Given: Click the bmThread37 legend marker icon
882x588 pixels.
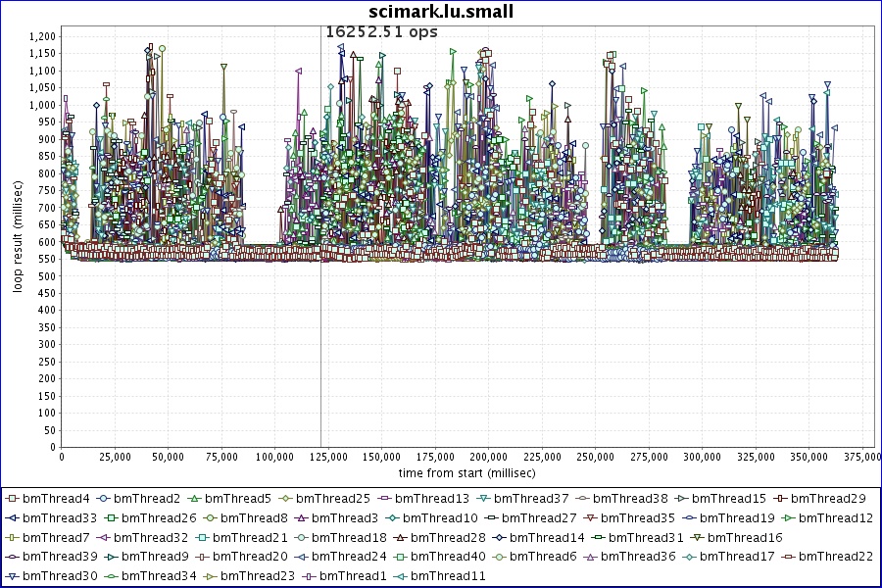Looking at the screenshot, I should (483, 498).
